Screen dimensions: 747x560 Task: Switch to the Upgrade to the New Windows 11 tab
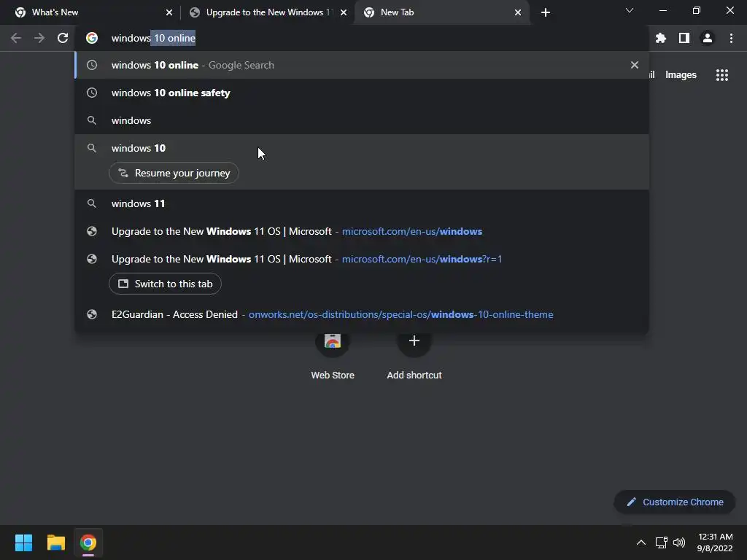pyautogui.click(x=268, y=12)
